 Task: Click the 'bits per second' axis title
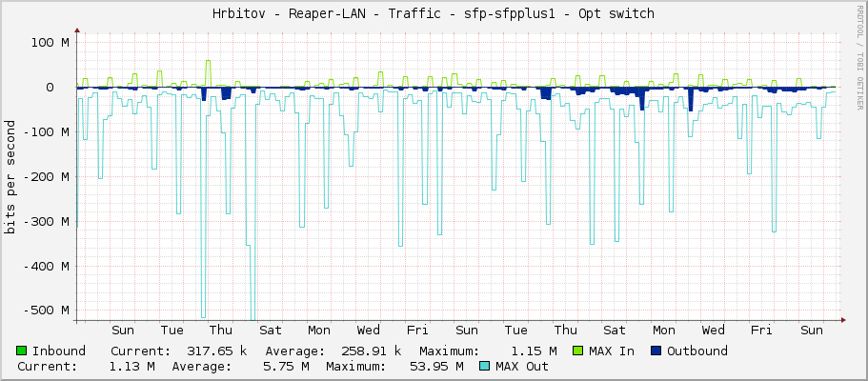[10, 177]
